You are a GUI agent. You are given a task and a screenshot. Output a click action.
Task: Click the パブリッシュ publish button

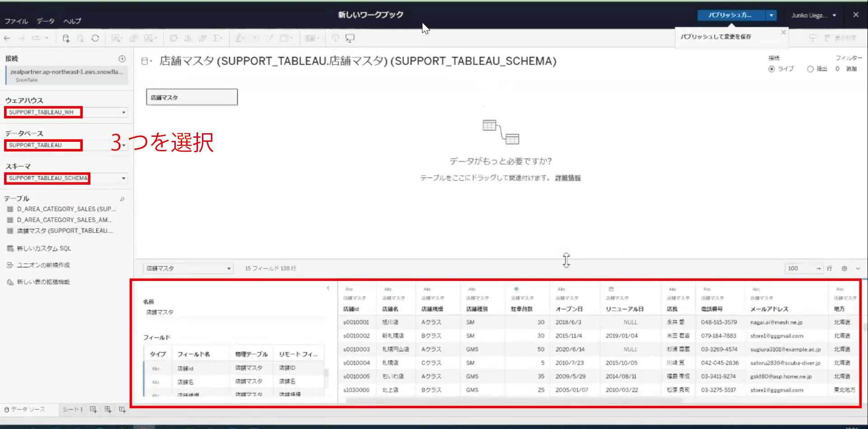coord(731,15)
